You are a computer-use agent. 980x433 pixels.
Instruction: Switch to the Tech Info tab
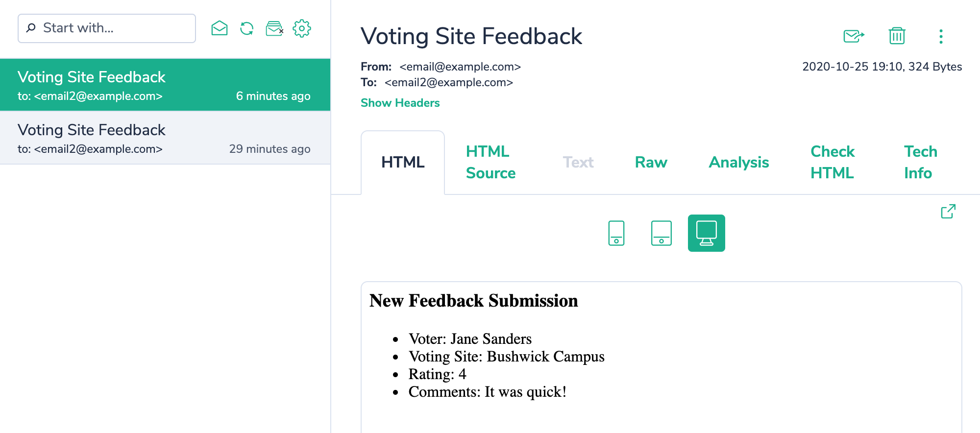click(920, 162)
